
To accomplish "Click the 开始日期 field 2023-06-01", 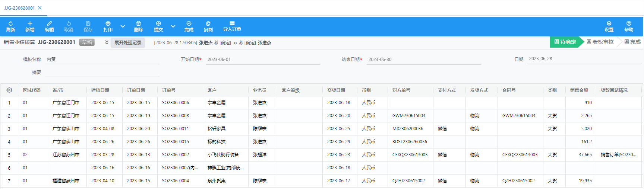I will tap(263, 60).
